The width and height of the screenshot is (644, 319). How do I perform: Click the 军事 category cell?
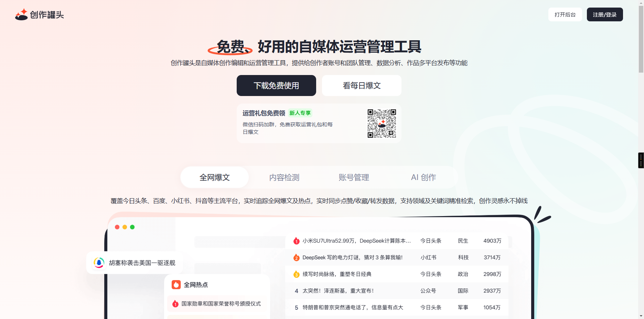click(x=463, y=307)
